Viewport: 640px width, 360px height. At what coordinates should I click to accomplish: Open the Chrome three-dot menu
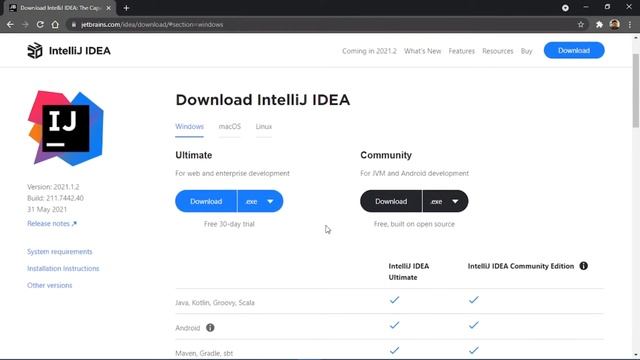(x=630, y=24)
